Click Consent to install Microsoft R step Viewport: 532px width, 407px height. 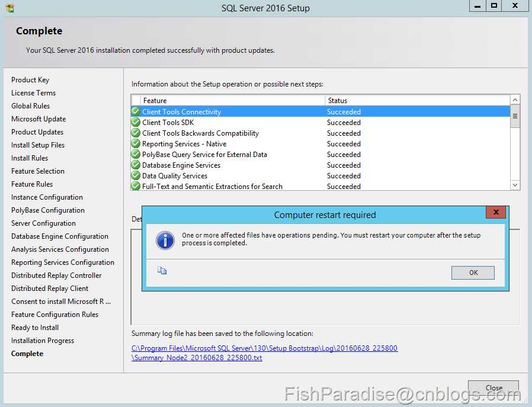click(61, 302)
